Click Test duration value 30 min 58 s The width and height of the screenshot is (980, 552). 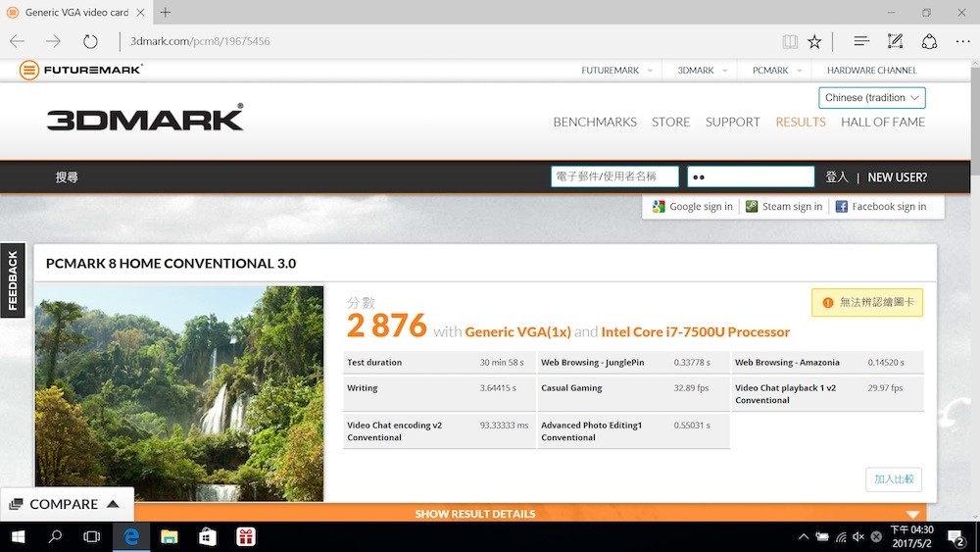point(502,363)
